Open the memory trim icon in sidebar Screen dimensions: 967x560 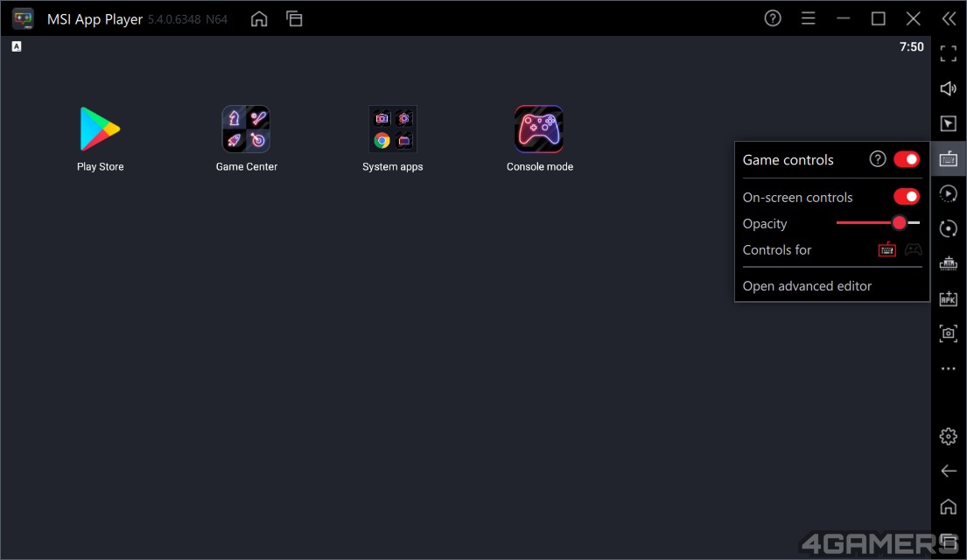(949, 264)
